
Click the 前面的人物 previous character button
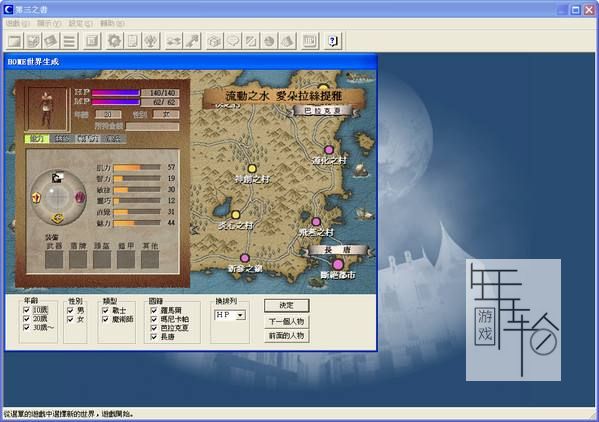(x=287, y=336)
